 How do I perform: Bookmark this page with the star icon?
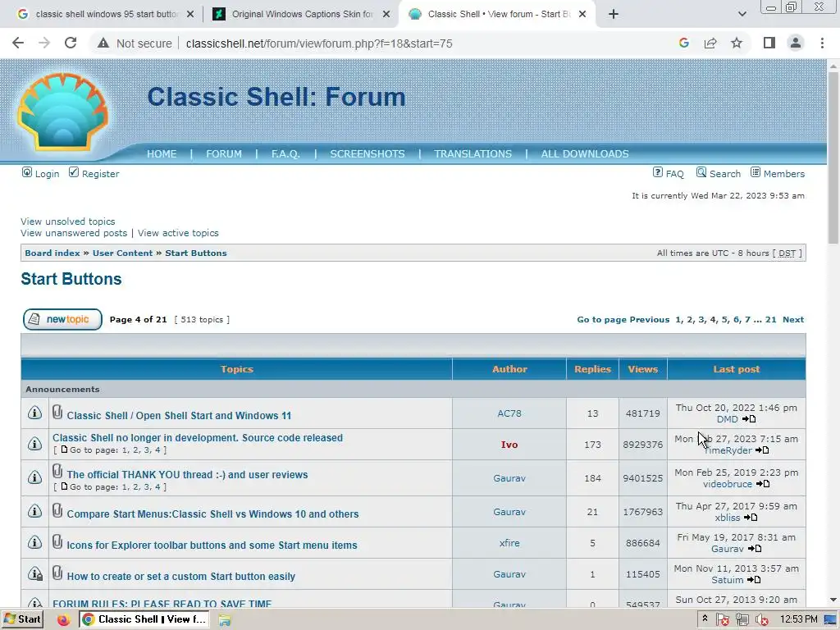[x=737, y=43]
